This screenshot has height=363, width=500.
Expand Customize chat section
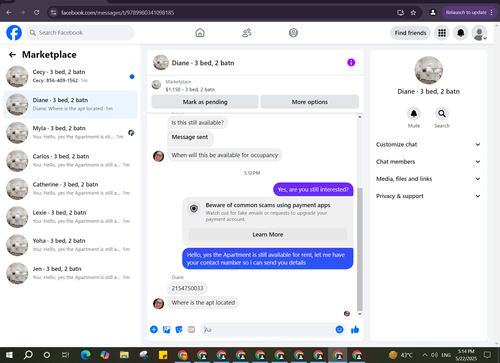428,144
